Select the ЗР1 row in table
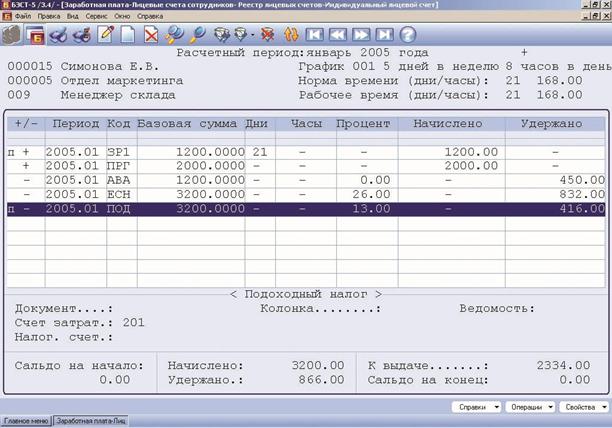The width and height of the screenshot is (612, 428). 306,152
